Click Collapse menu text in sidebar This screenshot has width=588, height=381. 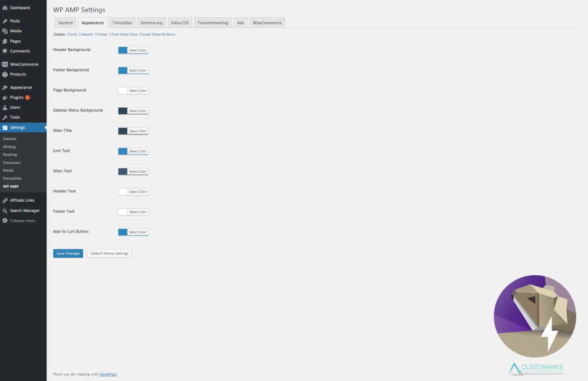click(22, 221)
